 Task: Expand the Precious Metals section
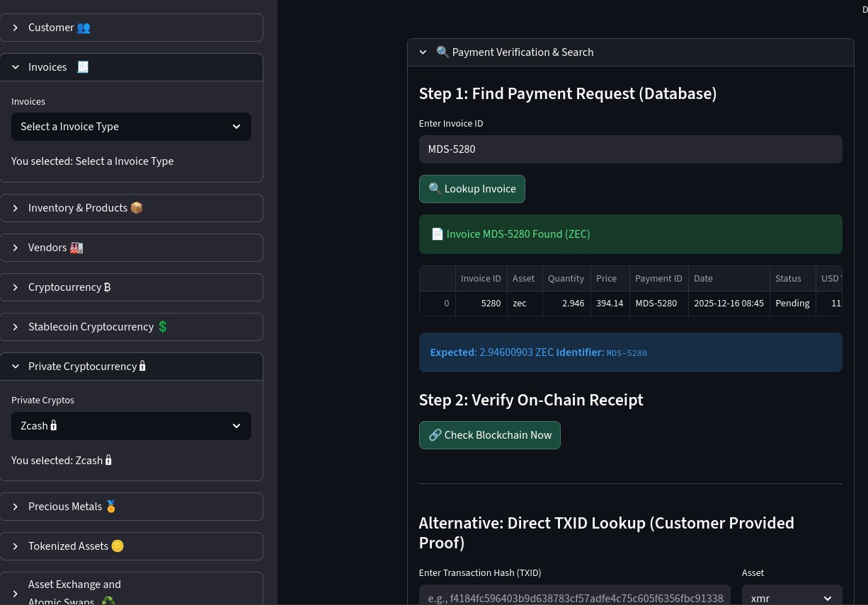[x=131, y=507]
